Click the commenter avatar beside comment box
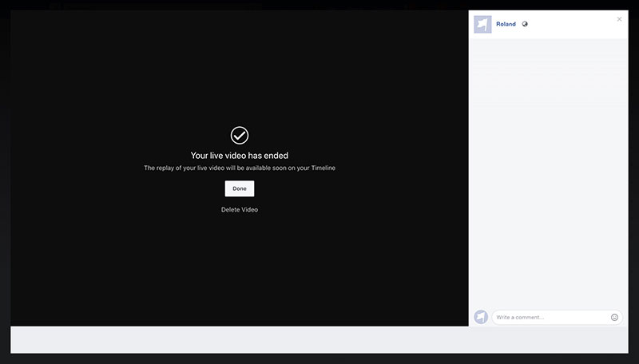This screenshot has height=364, width=639. click(481, 317)
